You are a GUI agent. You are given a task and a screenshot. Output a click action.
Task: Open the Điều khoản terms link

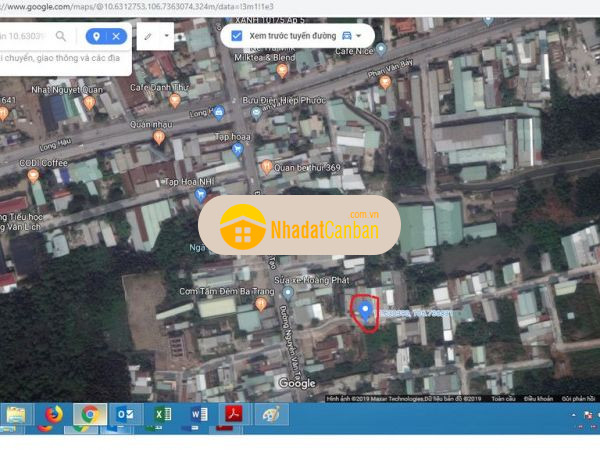[x=538, y=398]
